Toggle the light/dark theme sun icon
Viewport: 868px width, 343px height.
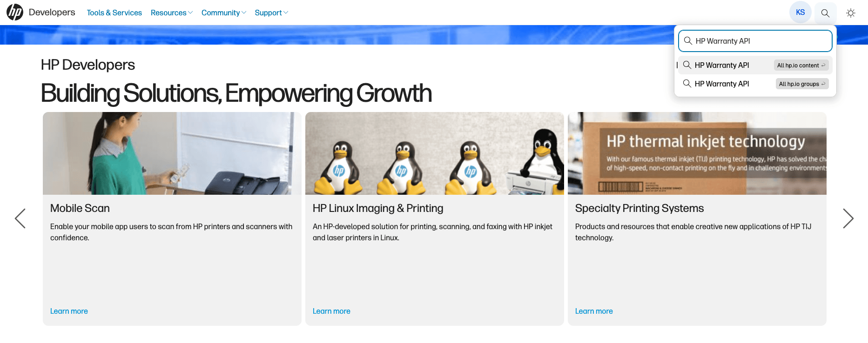851,13
